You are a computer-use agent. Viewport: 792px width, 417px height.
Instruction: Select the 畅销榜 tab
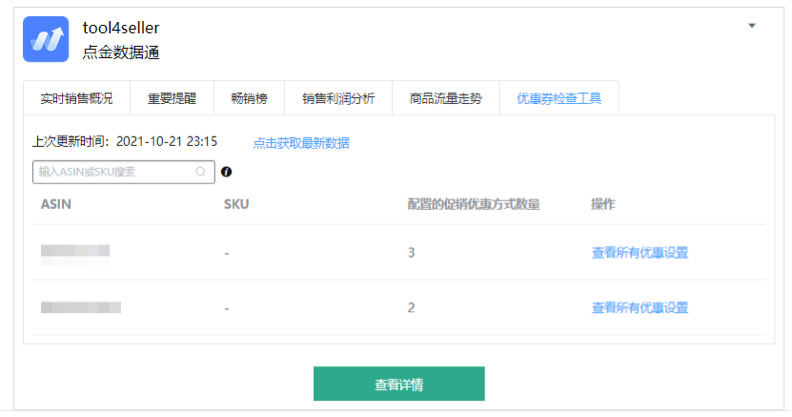pos(249,98)
